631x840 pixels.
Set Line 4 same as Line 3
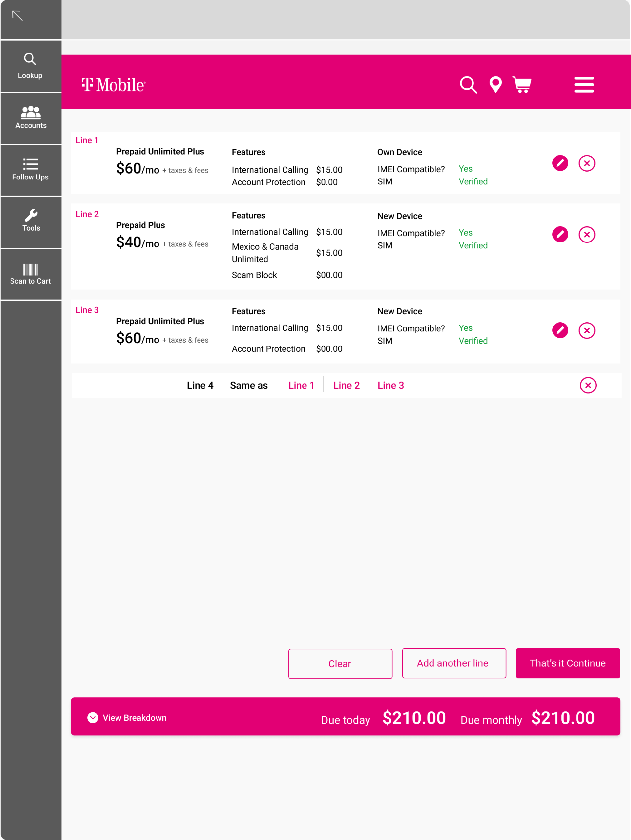[390, 385]
